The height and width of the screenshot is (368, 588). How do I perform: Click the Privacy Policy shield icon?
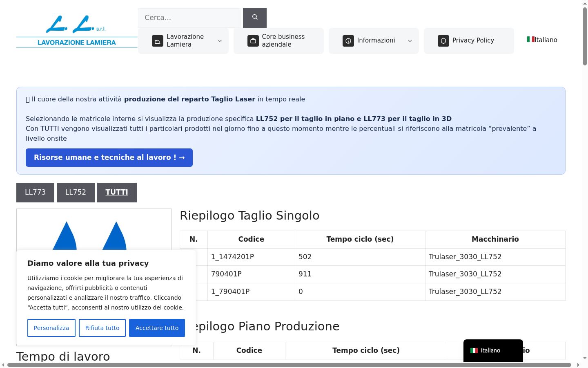(x=443, y=41)
